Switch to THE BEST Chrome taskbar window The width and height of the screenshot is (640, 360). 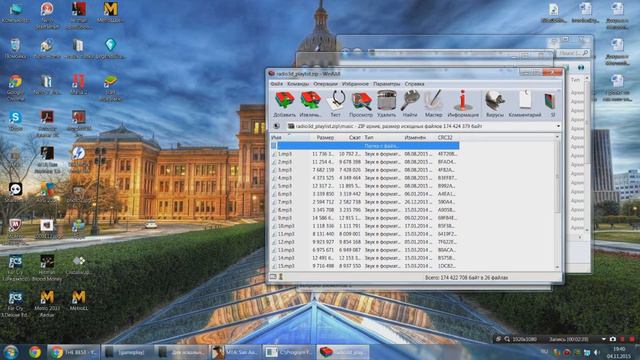[73, 352]
